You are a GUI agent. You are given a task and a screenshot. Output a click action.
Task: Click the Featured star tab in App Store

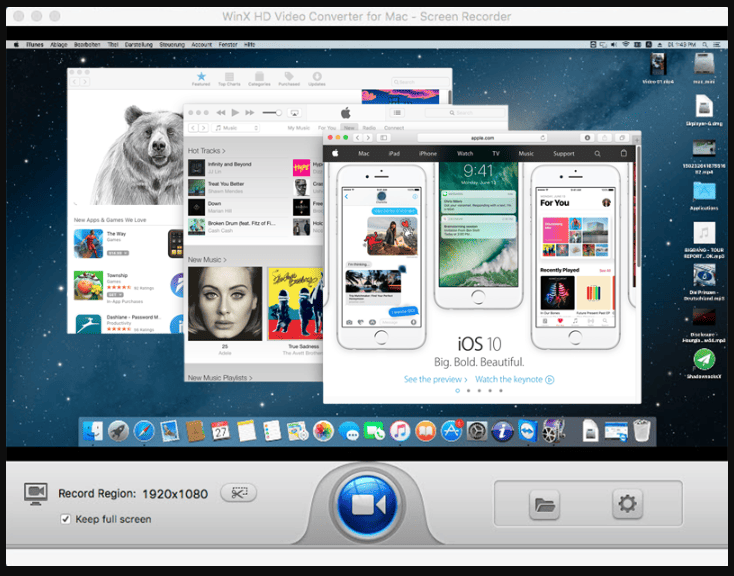[201, 79]
